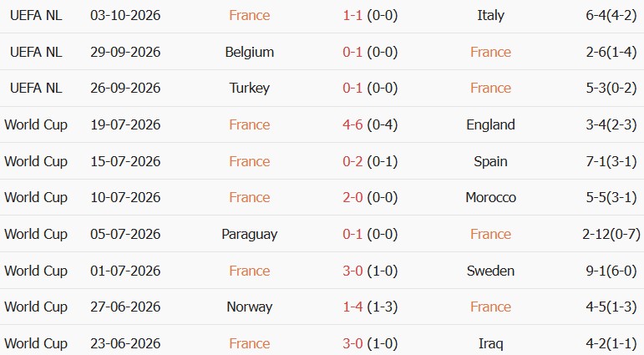Open the England team link
The image size is (644, 355).
pyautogui.click(x=490, y=124)
